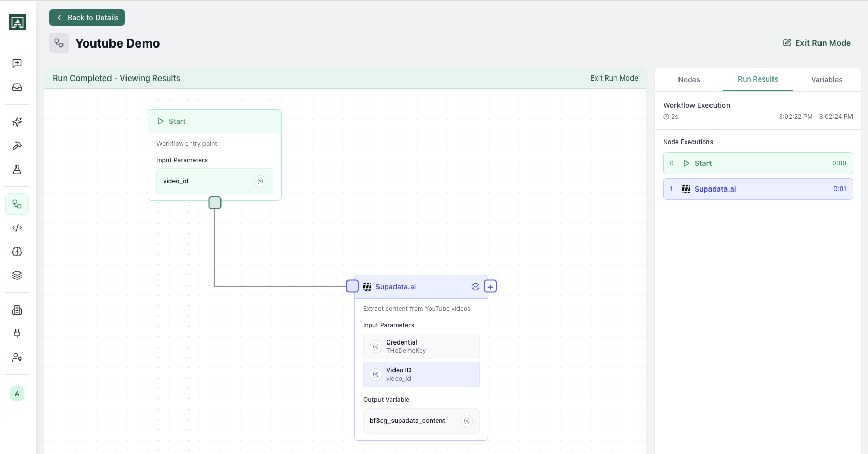The width and height of the screenshot is (868, 454).
Task: Open the inbox tray icon in sidebar
Action: point(17,87)
